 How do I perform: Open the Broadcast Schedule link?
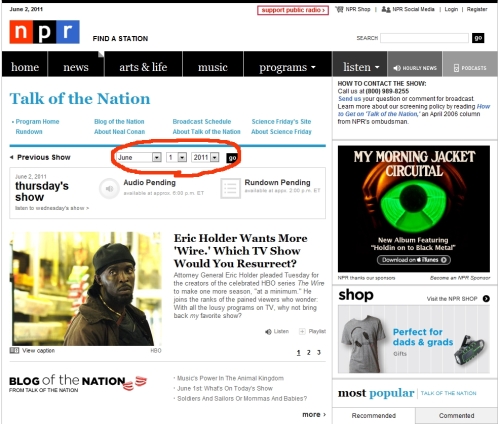(x=202, y=122)
